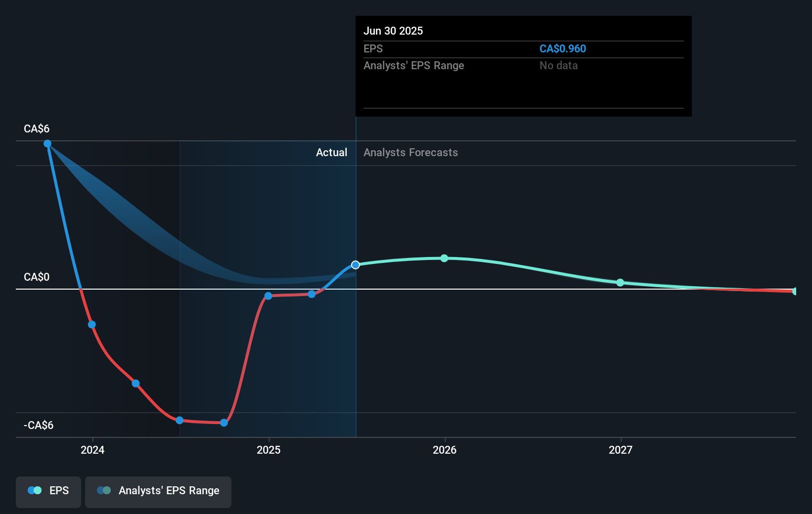This screenshot has width=812, height=514.
Task: Toggle the EPS legend item
Action: pos(48,491)
